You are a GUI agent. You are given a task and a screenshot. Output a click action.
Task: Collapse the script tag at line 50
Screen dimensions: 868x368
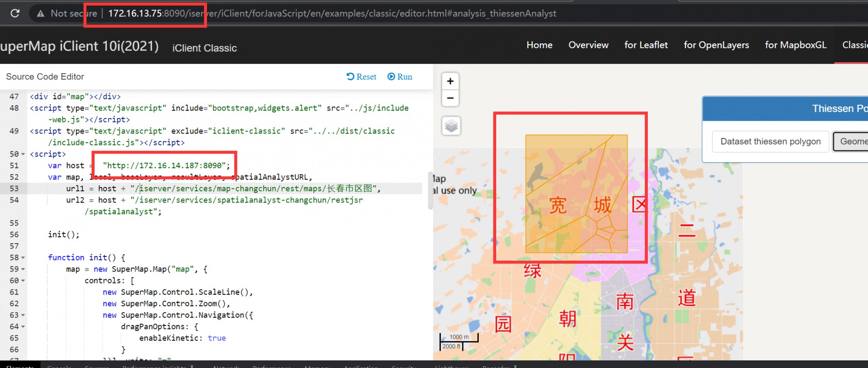point(23,154)
